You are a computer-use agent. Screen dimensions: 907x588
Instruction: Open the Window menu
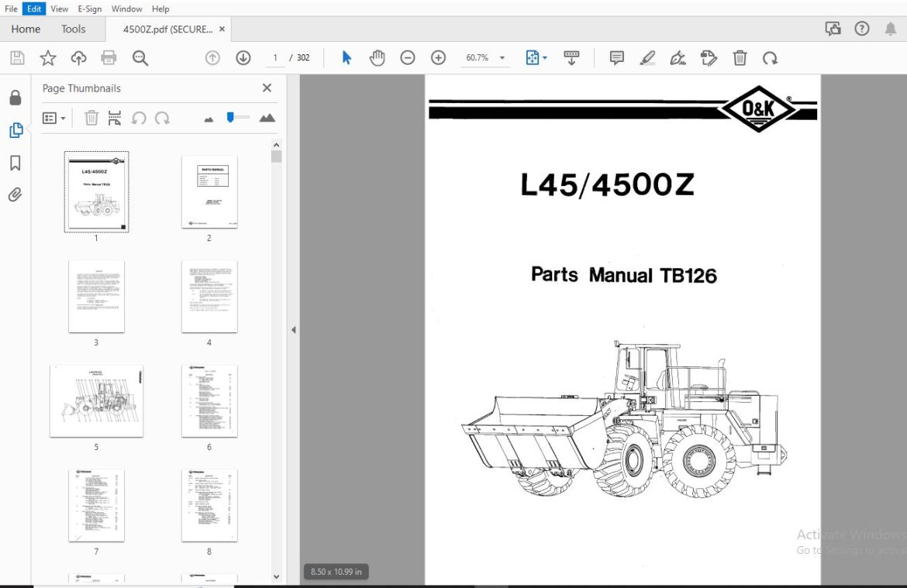(126, 9)
